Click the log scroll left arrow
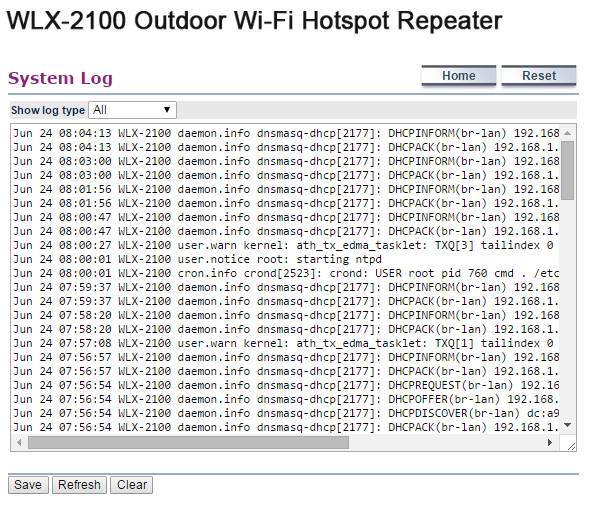This screenshot has height=505, width=600. [x=19, y=443]
